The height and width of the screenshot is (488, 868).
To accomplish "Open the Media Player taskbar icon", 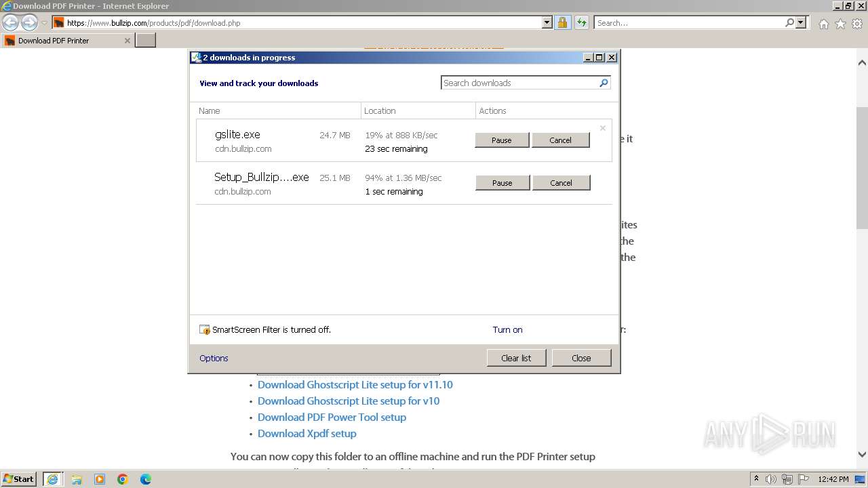I will coord(100,479).
